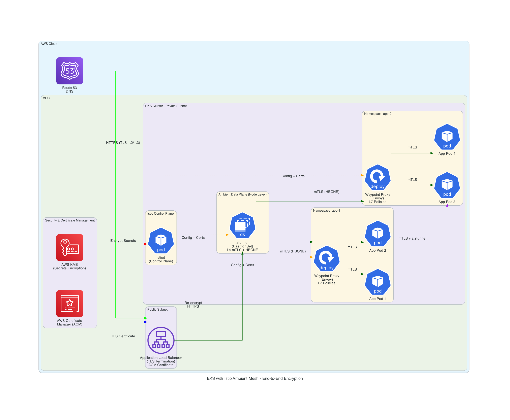
Task: Click the App Pod 2 icon
Action: click(x=378, y=234)
